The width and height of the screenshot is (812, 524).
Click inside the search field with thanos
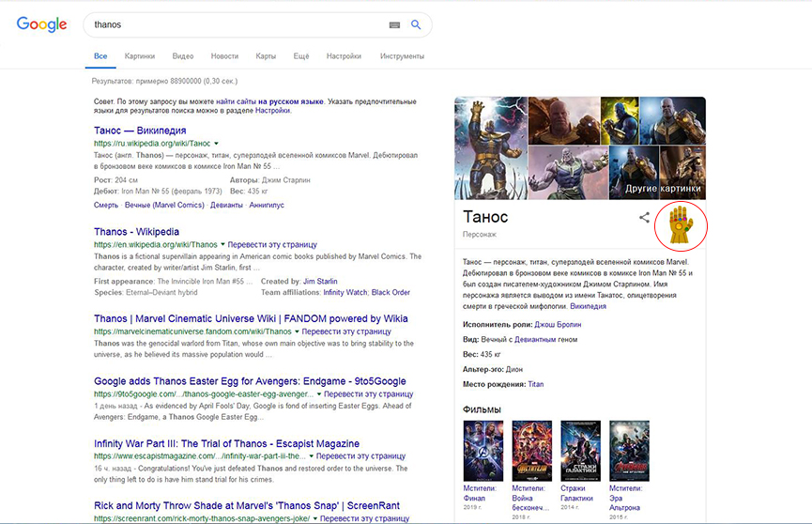pos(235,24)
